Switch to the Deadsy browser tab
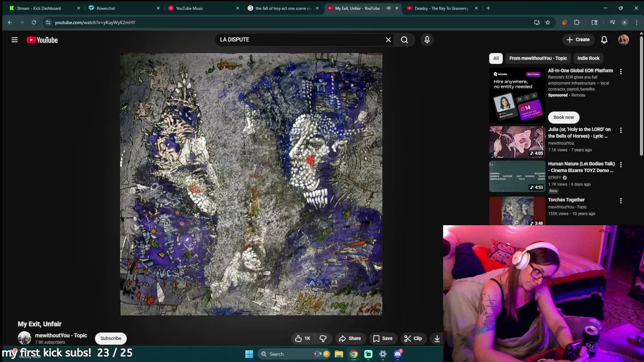 click(x=441, y=8)
